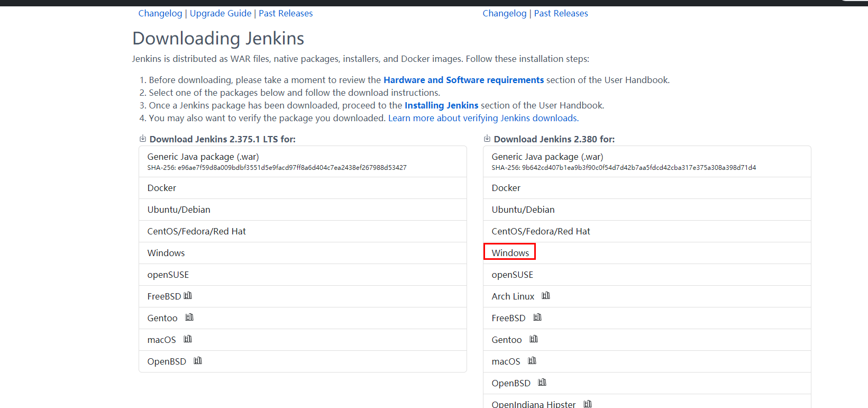The height and width of the screenshot is (408, 868).
Task: Click the book icon beside weekly OpenBSD
Action: [x=542, y=383]
